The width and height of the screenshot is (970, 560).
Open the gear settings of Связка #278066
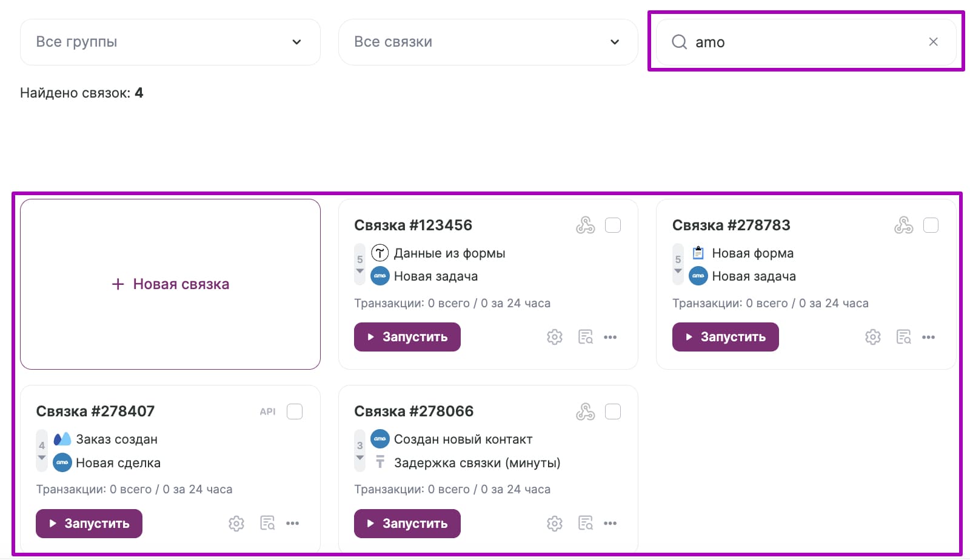[555, 524]
